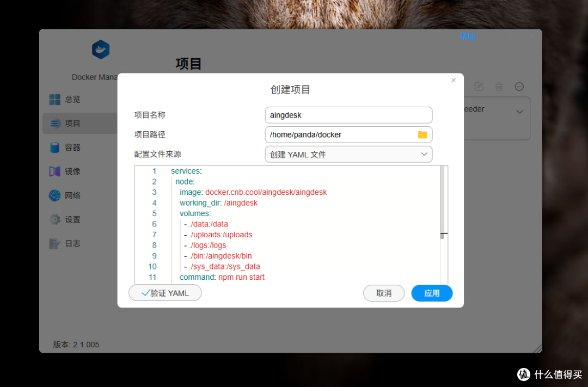Image resolution: width=588 pixels, height=387 pixels.
Task: Open the 配置文件来源 dropdown
Action: pyautogui.click(x=348, y=154)
